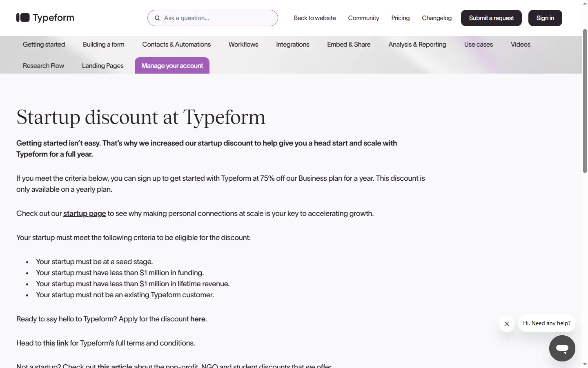
Task: Open this link for terms and conditions
Action: pyautogui.click(x=56, y=343)
